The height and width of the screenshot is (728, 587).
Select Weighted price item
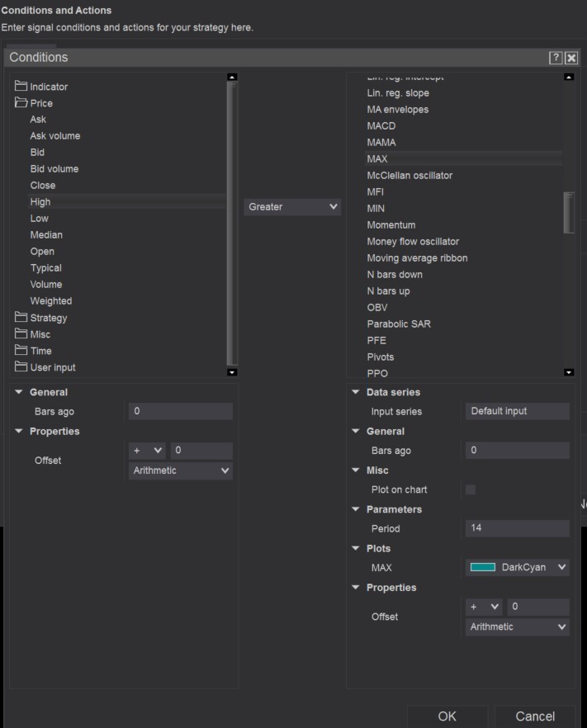coord(51,300)
